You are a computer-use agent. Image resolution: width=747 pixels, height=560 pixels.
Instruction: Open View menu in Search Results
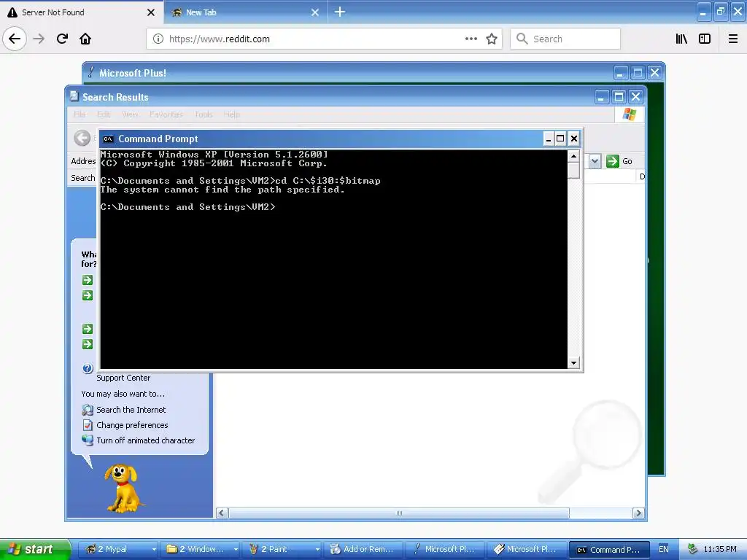(130, 114)
